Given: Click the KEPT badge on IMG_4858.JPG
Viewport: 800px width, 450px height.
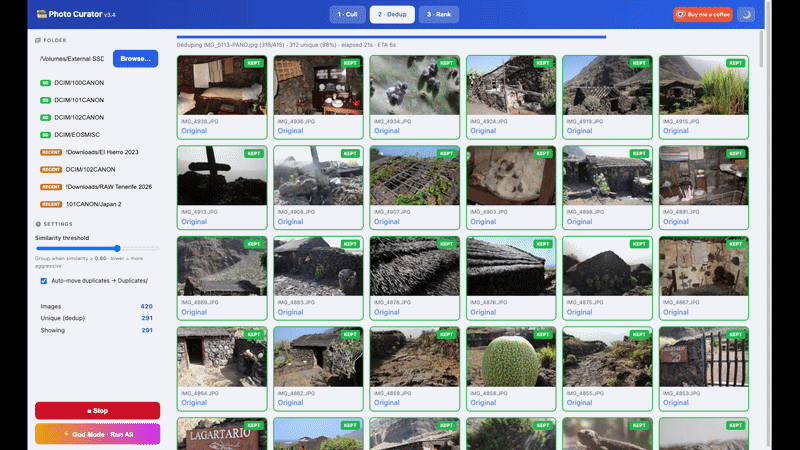Looking at the screenshot, I should coord(543,335).
